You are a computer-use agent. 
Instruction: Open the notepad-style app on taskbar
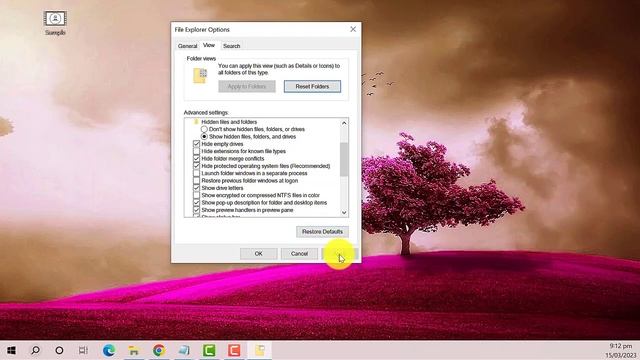click(184, 350)
